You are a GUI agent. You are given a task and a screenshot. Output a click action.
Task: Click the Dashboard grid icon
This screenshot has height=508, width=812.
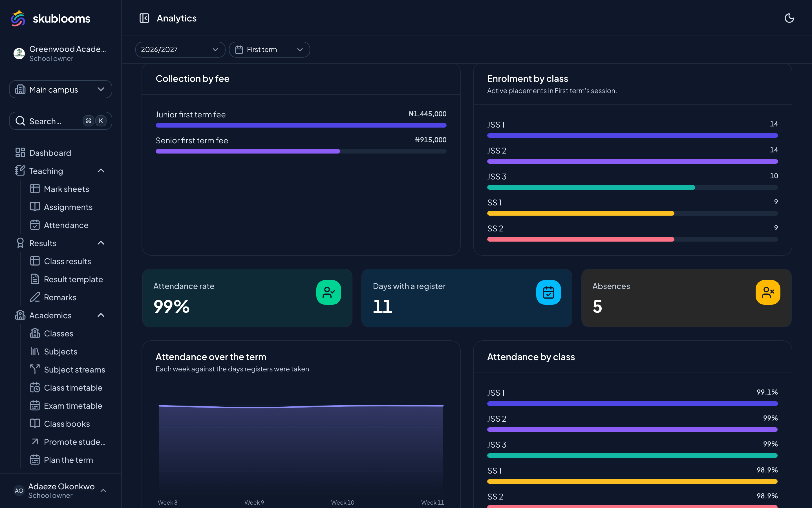pyautogui.click(x=20, y=152)
